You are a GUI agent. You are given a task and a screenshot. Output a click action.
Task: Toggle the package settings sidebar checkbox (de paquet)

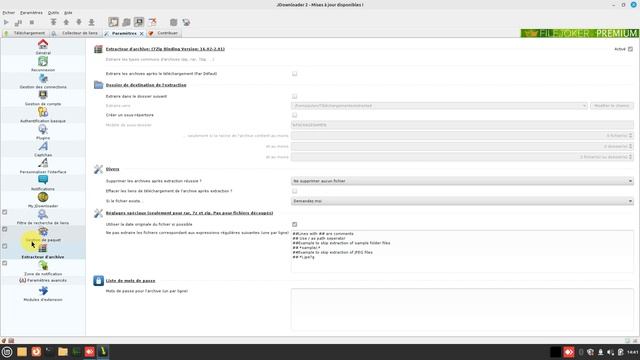pos(4,229)
